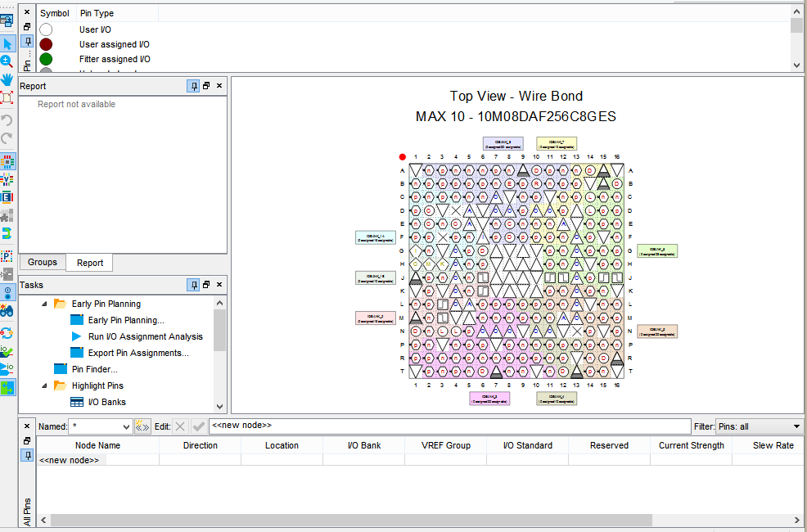Image resolution: width=807 pixels, height=532 pixels.
Task: Click the new node edit text field
Action: tap(449, 426)
